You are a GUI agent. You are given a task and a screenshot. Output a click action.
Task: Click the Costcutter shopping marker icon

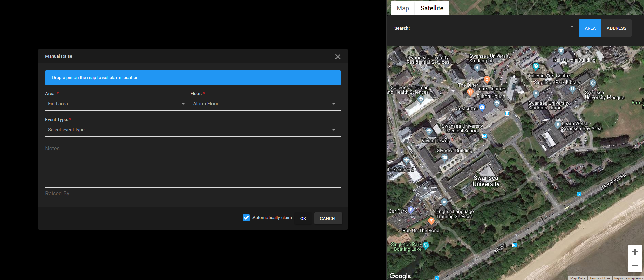[482, 107]
